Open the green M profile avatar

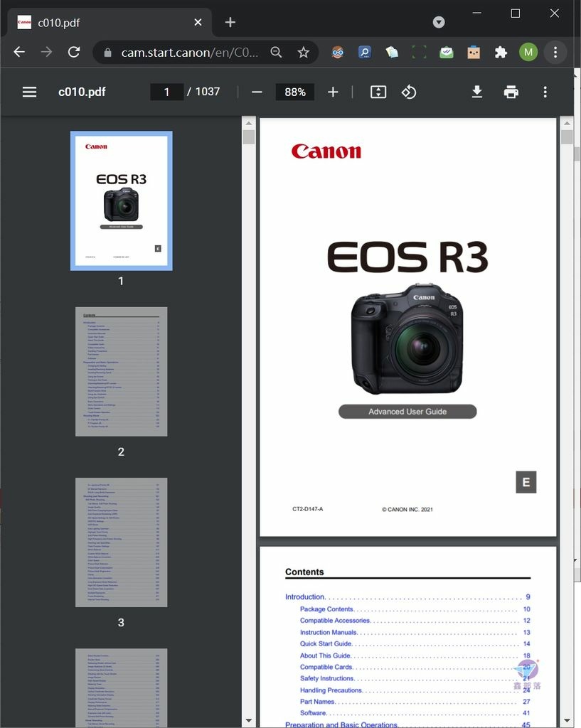[528, 52]
